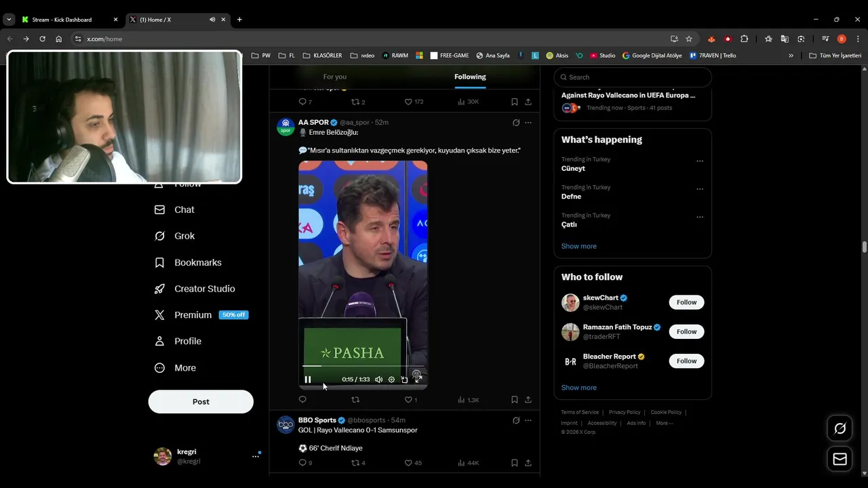Open Grok explain on AA SPOR post
Image resolution: width=868 pixels, height=488 pixels.
pyautogui.click(x=516, y=123)
